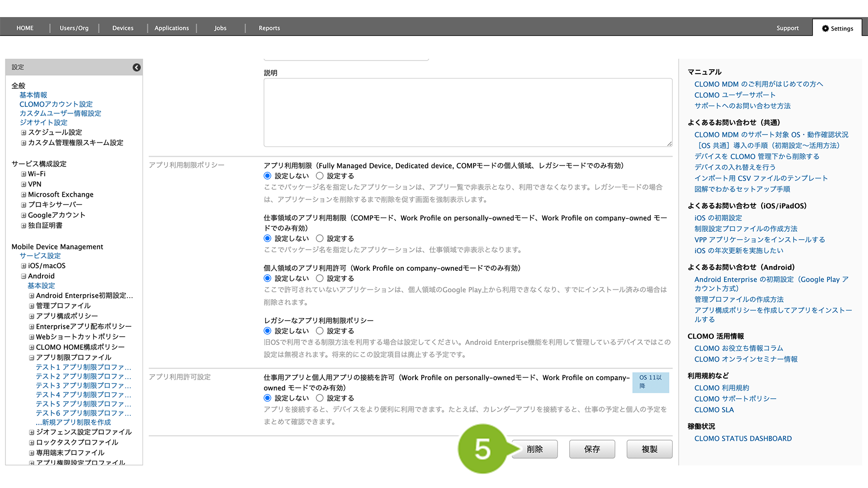Expand the VPN tree node
868x488 pixels.
(x=23, y=184)
